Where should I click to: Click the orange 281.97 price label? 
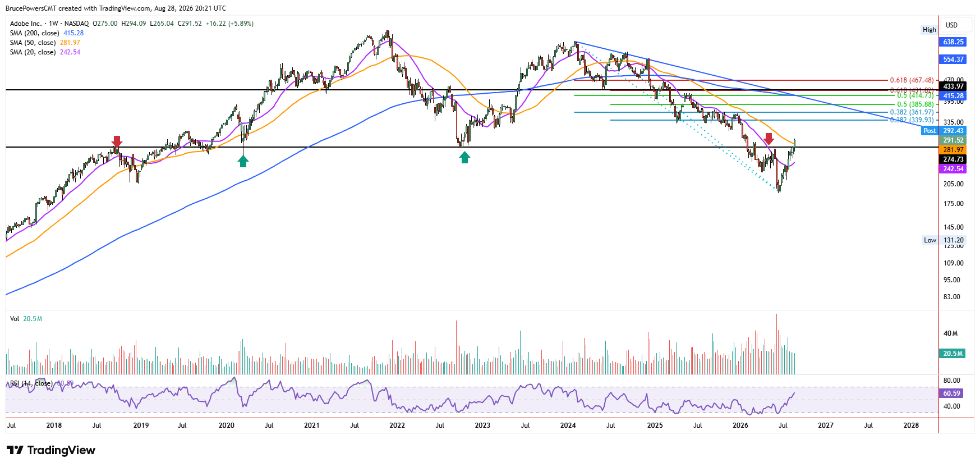pos(953,150)
